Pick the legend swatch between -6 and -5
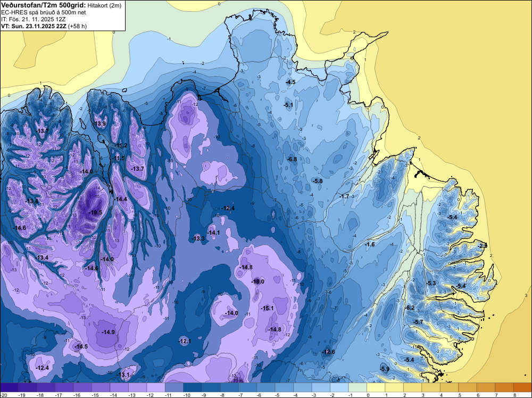This screenshot has height=398, width=532. pyautogui.click(x=265, y=387)
